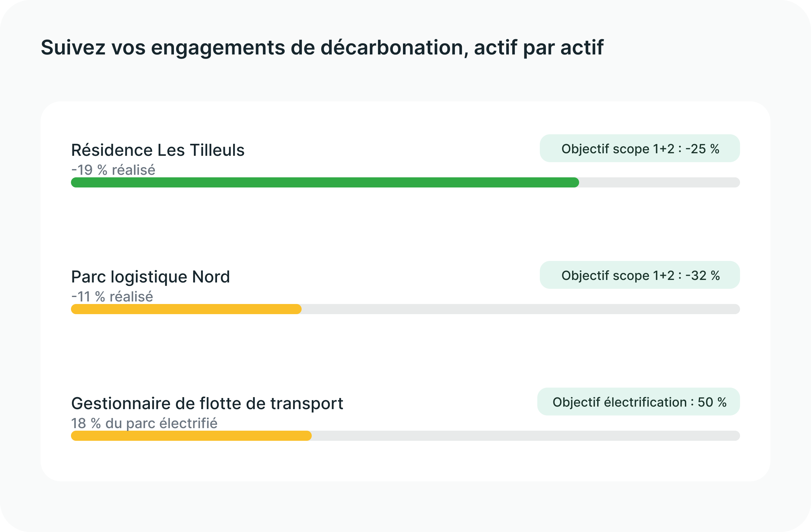Click the end of the fleet yellow fill
This screenshot has height=532, width=811.
(308, 436)
